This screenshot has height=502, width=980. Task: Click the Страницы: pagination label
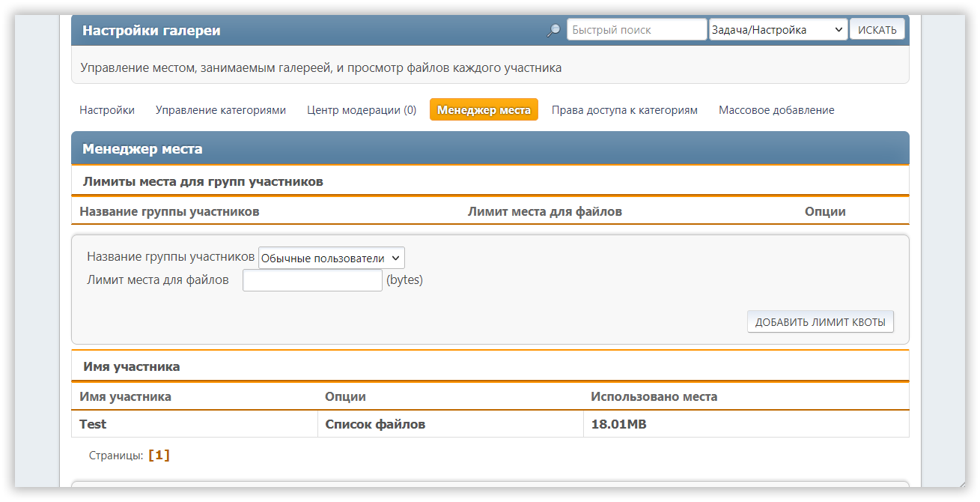coord(116,455)
